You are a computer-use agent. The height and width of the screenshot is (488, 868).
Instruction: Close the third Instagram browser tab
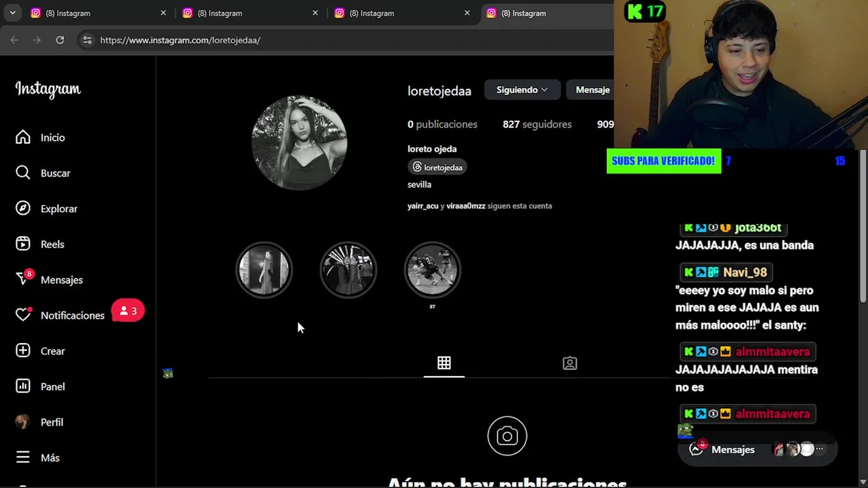(467, 13)
